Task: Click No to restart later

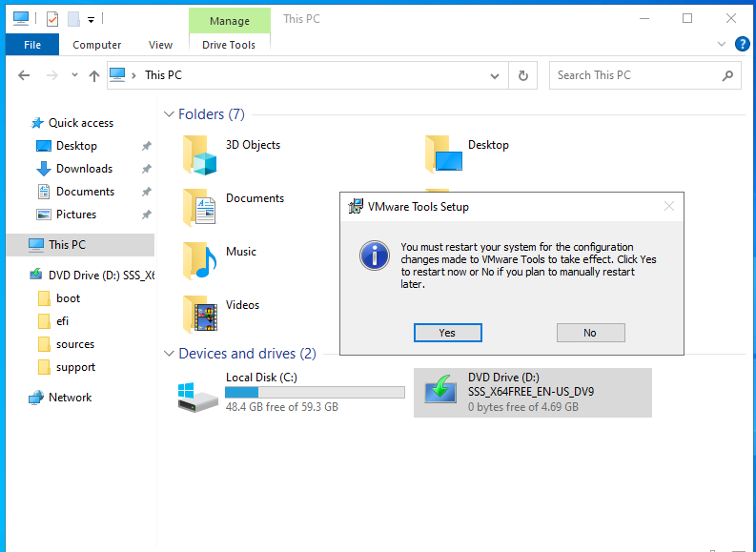Action: 591,333
